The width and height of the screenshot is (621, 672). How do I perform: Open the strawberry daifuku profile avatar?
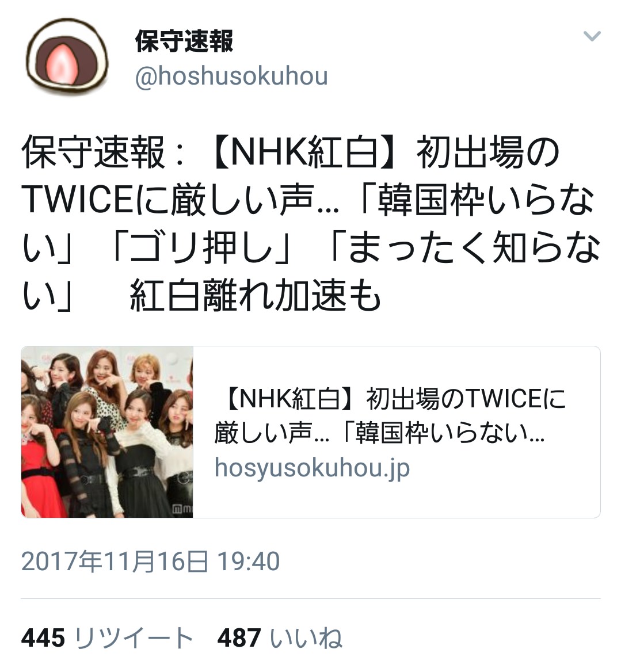(x=67, y=56)
